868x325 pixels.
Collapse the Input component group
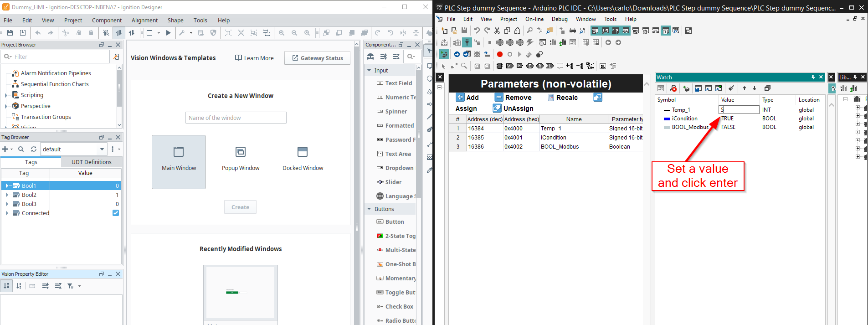click(369, 71)
